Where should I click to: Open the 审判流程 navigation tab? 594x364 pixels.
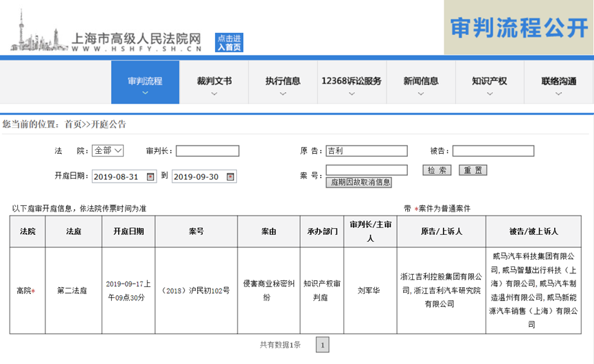(x=145, y=82)
